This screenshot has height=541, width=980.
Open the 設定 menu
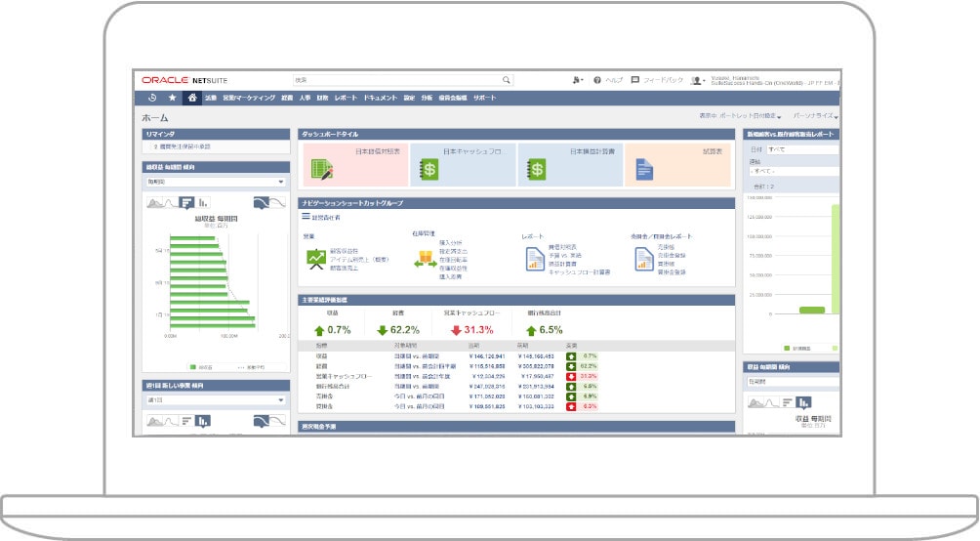tap(409, 98)
